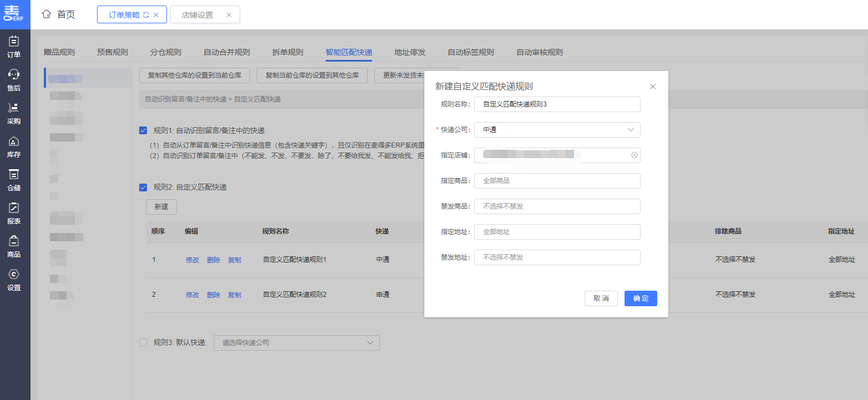The width and height of the screenshot is (868, 400).
Task: Switch to the 自动合并规则 tab
Action: (x=227, y=52)
